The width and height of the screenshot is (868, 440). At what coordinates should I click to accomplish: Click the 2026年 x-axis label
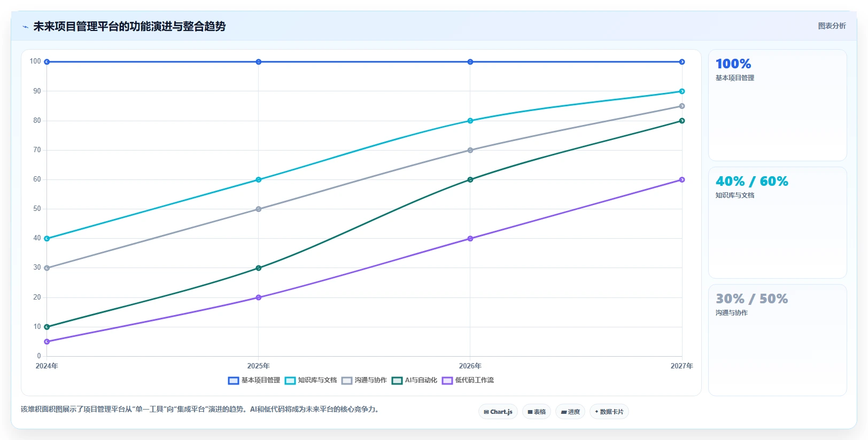pos(470,366)
